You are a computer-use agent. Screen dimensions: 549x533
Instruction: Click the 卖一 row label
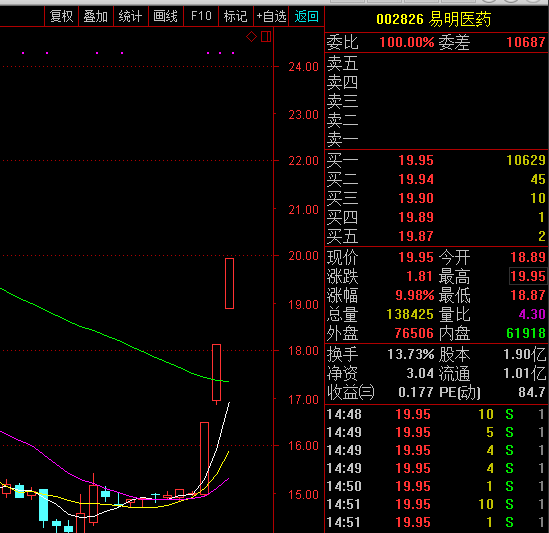coord(342,140)
